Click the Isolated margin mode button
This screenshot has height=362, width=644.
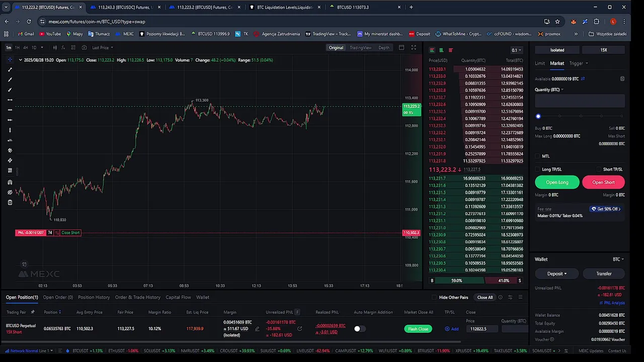(557, 50)
